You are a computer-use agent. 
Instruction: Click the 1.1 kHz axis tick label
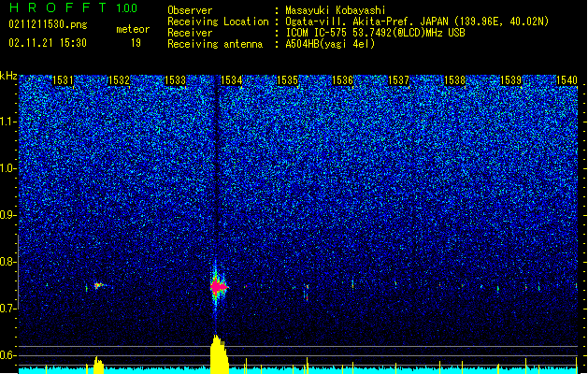coord(7,122)
